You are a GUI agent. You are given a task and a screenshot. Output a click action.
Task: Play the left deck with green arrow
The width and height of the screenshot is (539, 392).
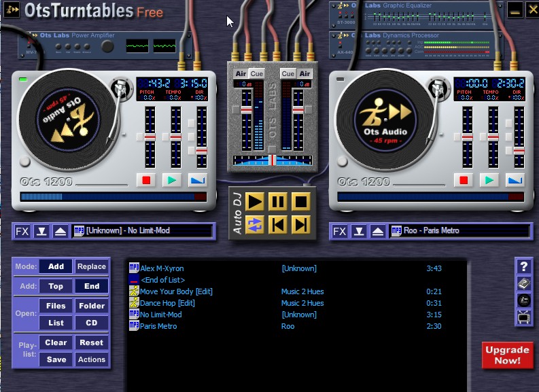(171, 180)
